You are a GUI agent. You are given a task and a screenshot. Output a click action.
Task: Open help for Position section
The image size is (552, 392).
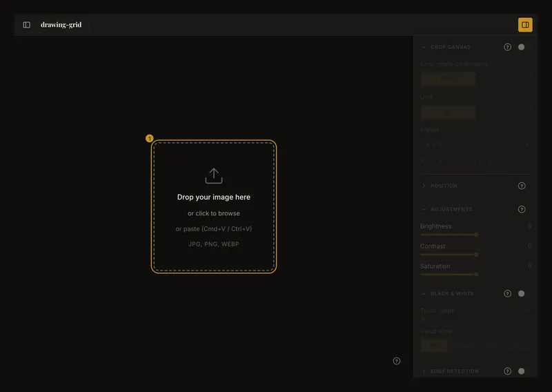[x=522, y=186]
